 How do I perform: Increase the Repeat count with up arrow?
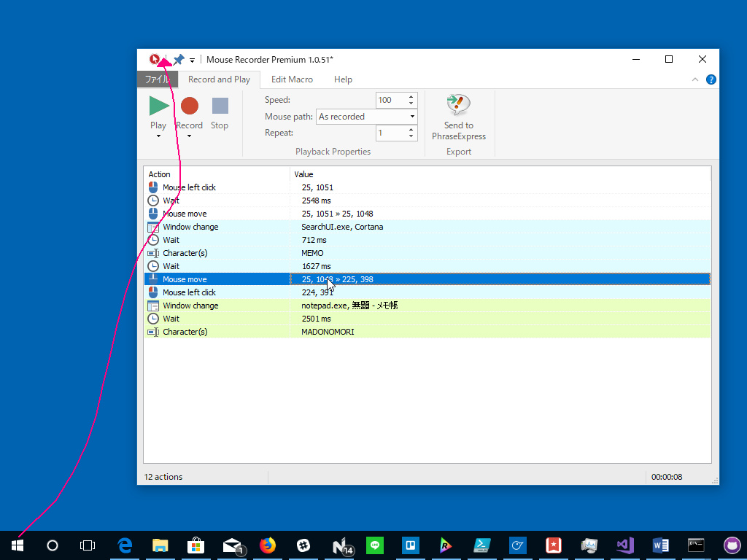point(411,129)
